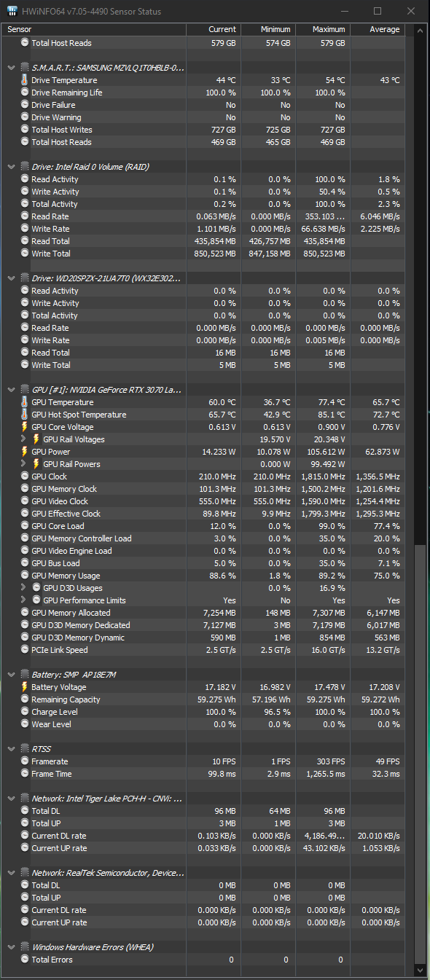Click the Total Errors sensor circle icon
Image resolution: width=430 pixels, height=980 pixels.
tap(25, 960)
